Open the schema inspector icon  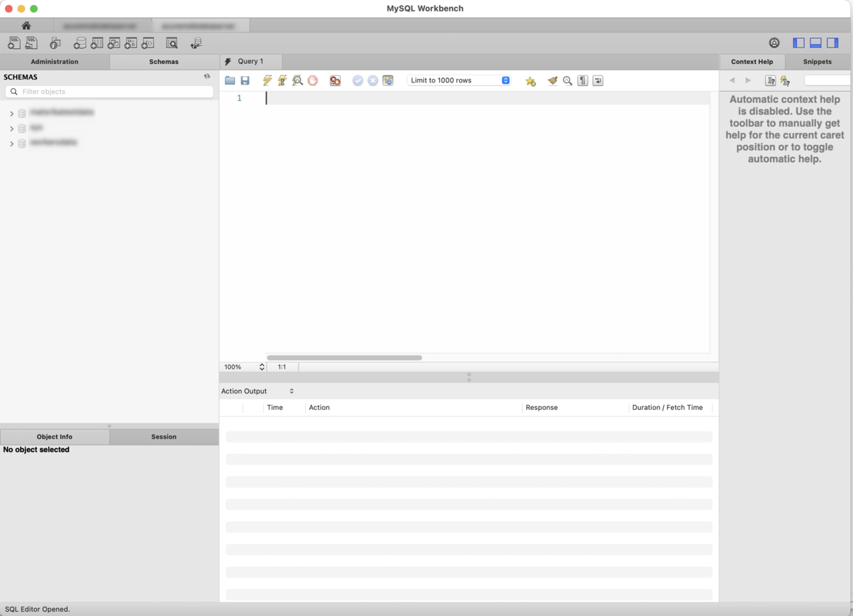pos(55,43)
